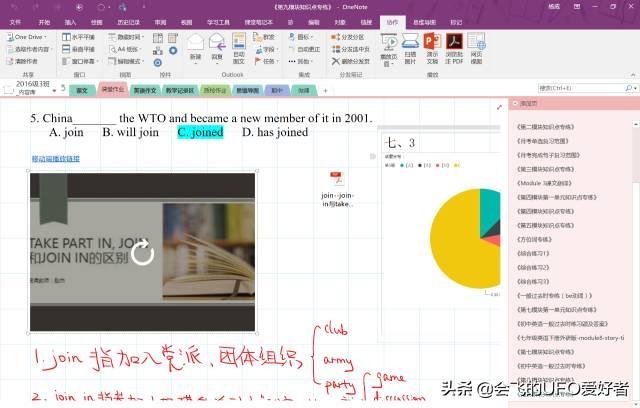Viewport: 640px width, 408px height.
Task: Select answer 'C. joined' highlighted text
Action: tap(200, 132)
